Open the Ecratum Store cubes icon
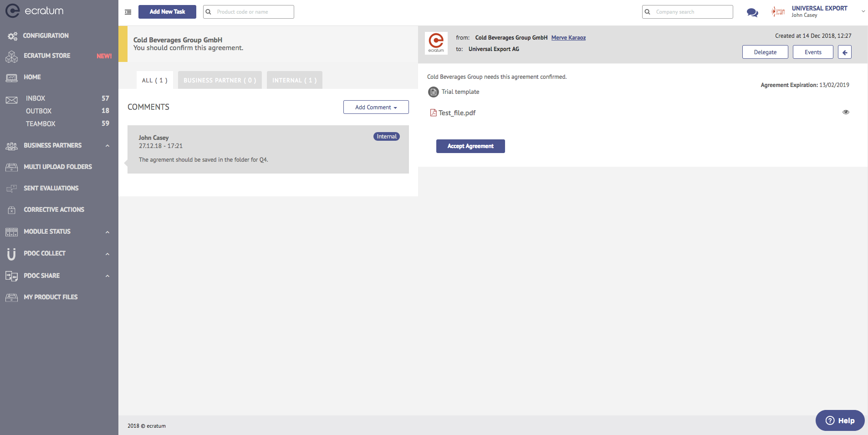Image resolution: width=868 pixels, height=435 pixels. click(x=12, y=56)
